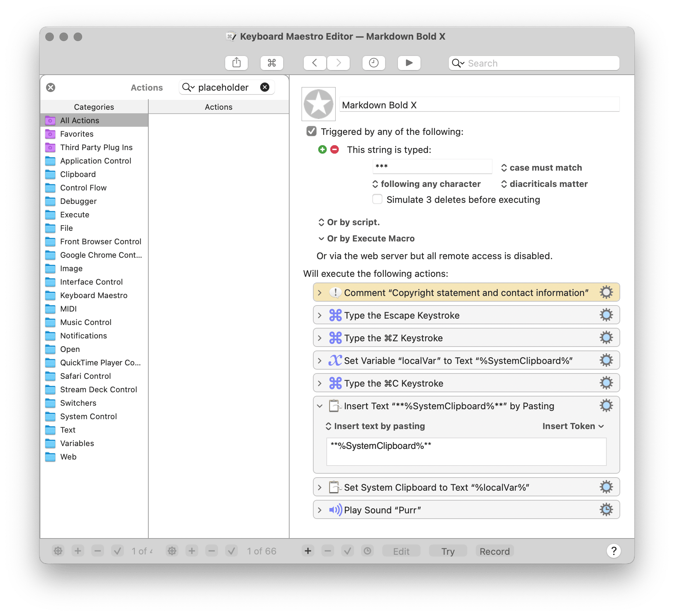
Task: Open the gear menu for the Set System Clipboard action
Action: [x=606, y=487]
